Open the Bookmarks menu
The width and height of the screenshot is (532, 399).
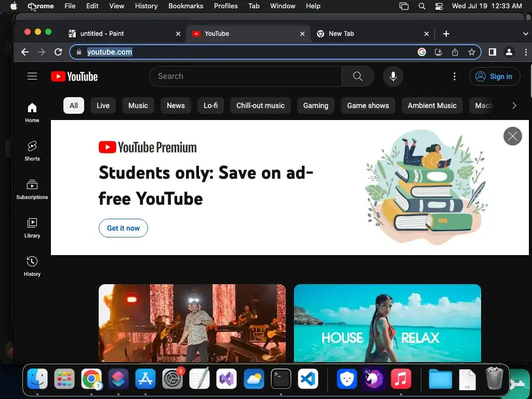pos(186,6)
